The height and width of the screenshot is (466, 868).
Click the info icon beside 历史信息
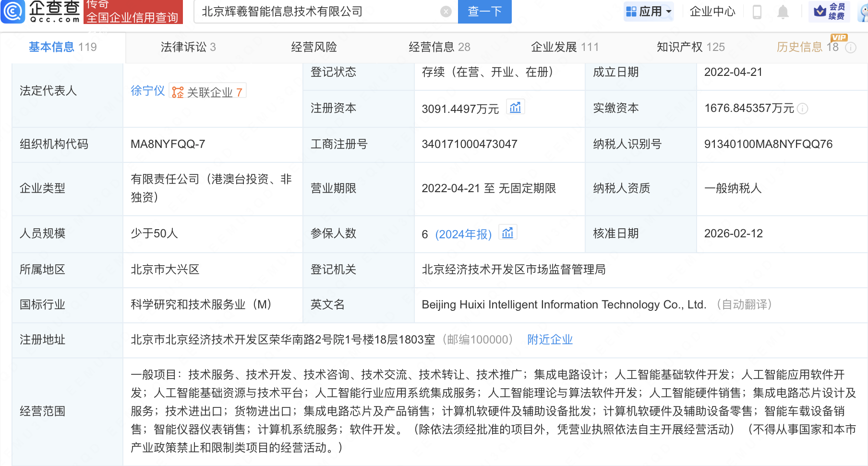[x=850, y=48]
